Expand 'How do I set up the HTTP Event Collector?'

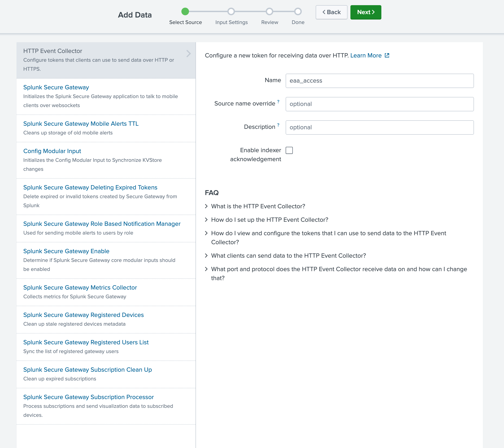coord(267,220)
